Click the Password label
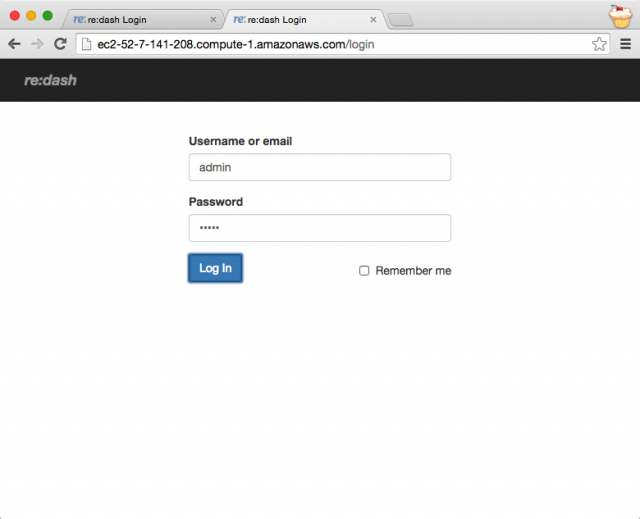Image resolution: width=640 pixels, height=519 pixels. pyautogui.click(x=216, y=202)
